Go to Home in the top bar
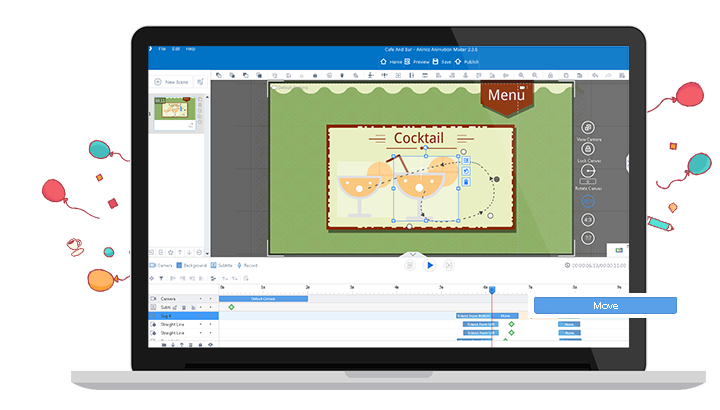Image resolution: width=720 pixels, height=410 pixels. 391,62
